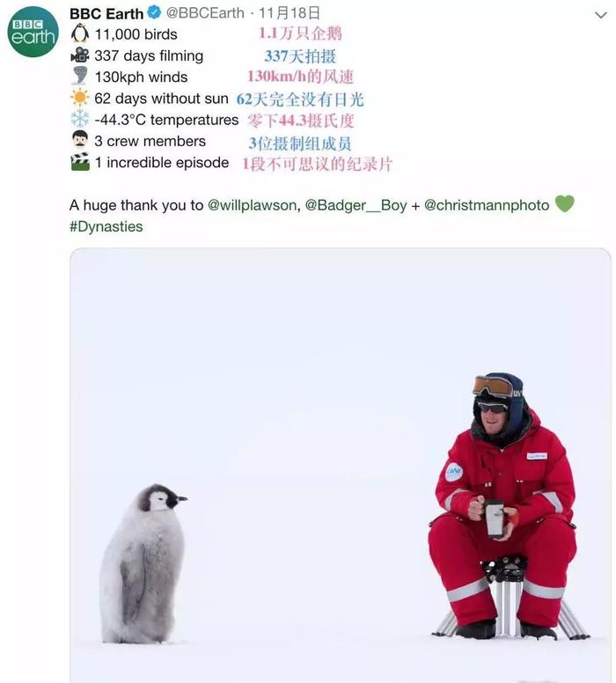
Task: Click the 11月18日 tweet date
Action: coord(290,13)
